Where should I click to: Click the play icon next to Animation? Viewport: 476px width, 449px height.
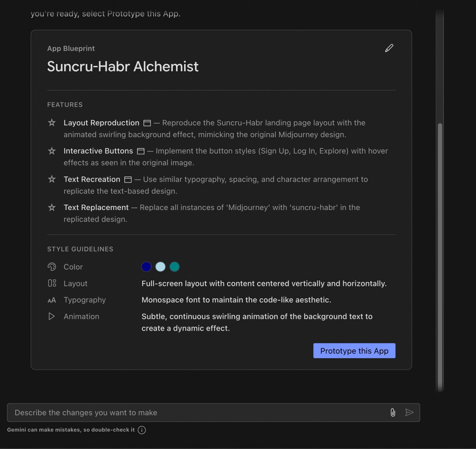coord(52,316)
